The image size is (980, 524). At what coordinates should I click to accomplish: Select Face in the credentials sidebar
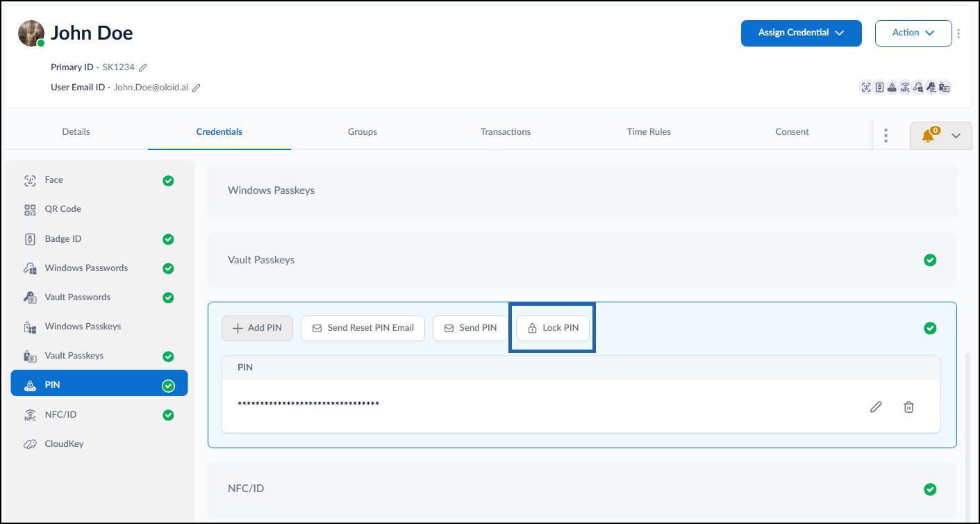coord(99,180)
